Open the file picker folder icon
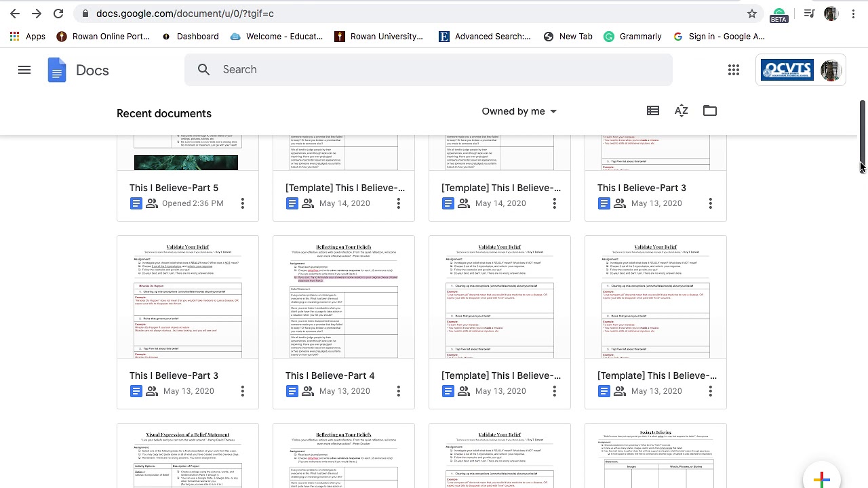Viewport: 868px width, 488px height. [x=710, y=110]
